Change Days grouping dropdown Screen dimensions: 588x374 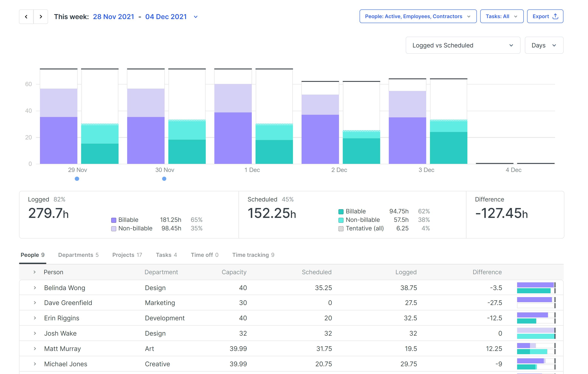(x=544, y=45)
